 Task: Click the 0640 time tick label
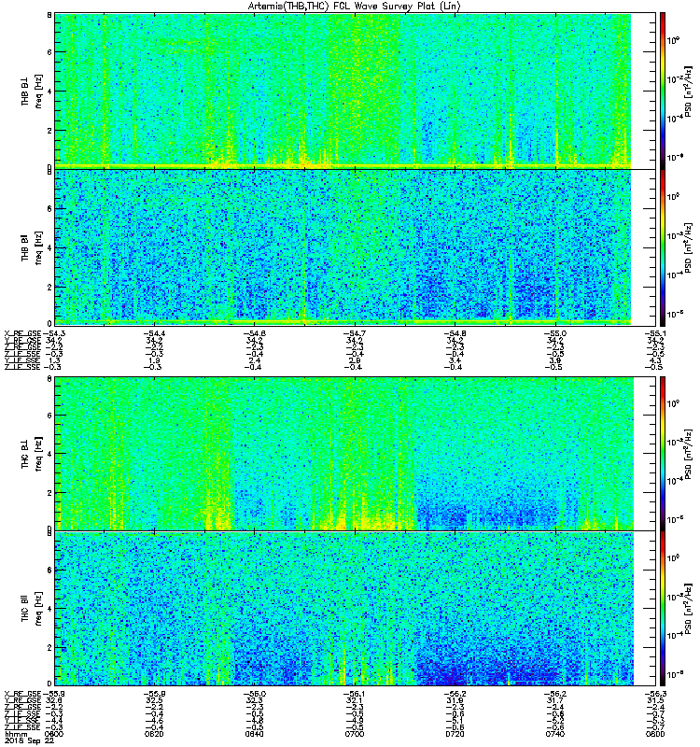(254, 734)
